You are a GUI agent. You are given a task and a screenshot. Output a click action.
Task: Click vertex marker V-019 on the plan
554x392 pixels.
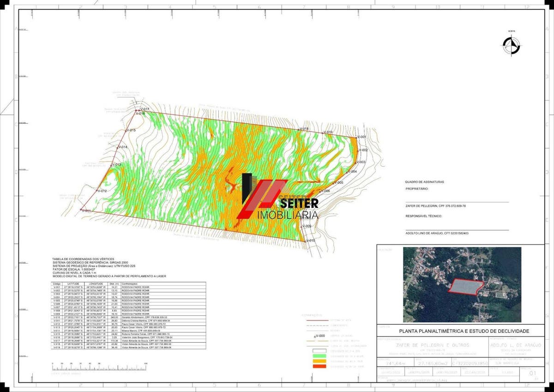point(327,133)
